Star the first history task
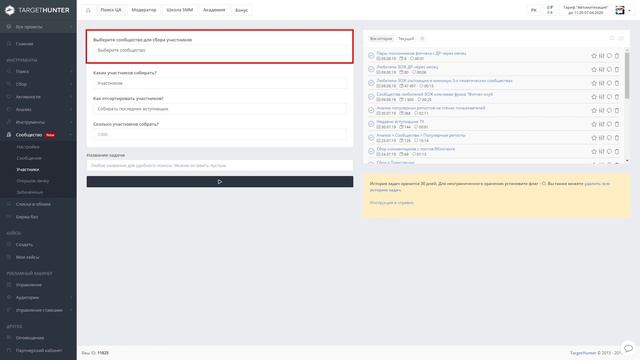Screen dimensions: 640x360 coord(594,56)
